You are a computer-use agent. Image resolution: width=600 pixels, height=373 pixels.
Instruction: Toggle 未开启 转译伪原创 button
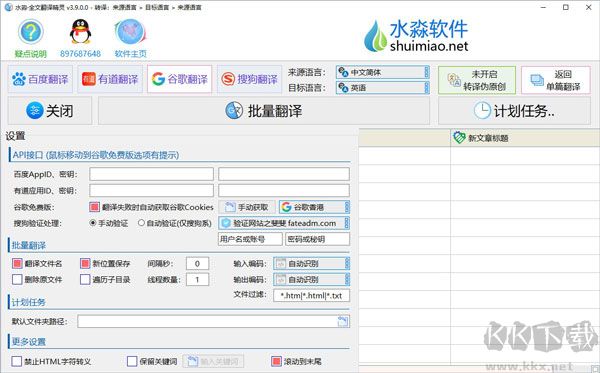point(477,80)
